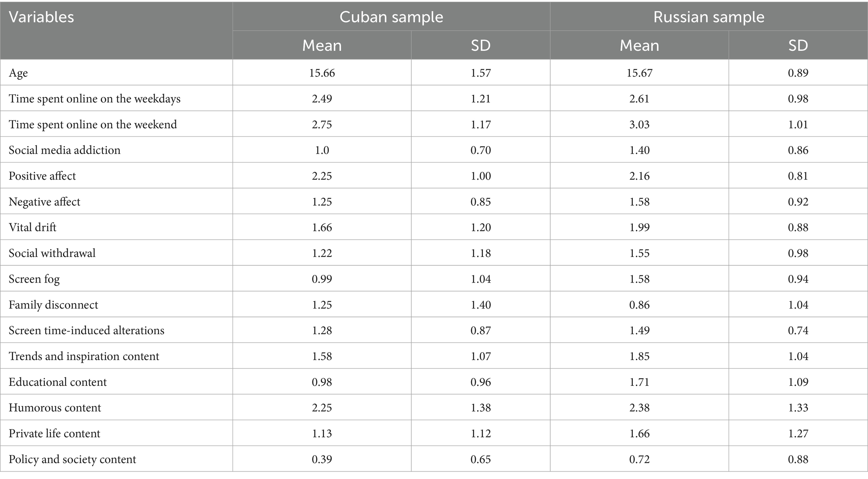
Task: Select Family disconnect Cuban SD 1.40
Action: coord(480,304)
